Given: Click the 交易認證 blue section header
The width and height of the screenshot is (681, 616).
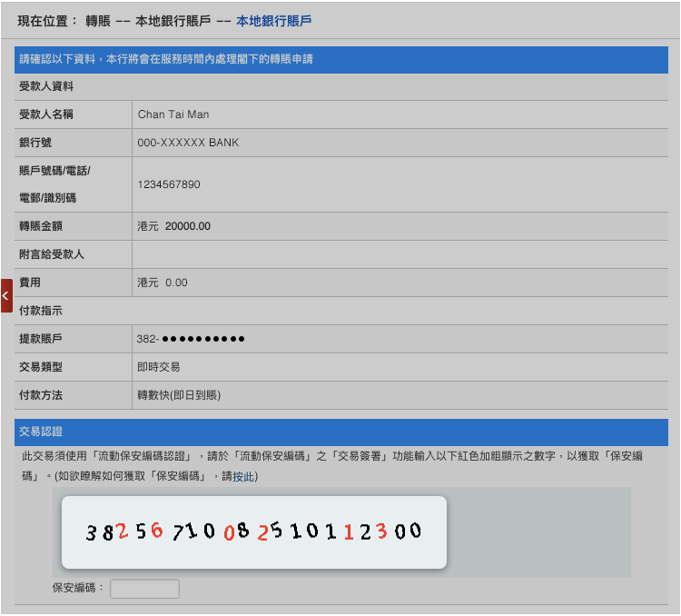Looking at the screenshot, I should (41, 432).
